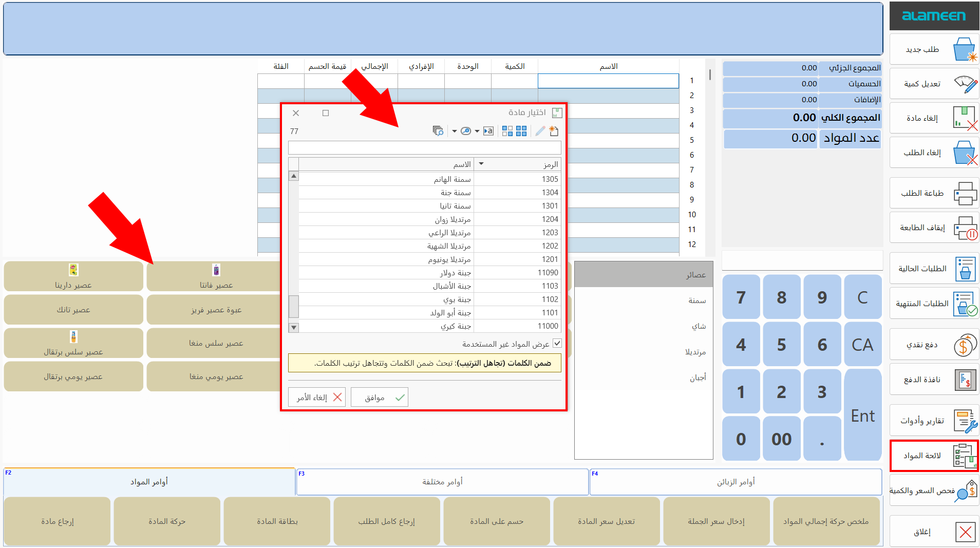
Task: Open the sort dropdown on الرمز column header
Action: pyautogui.click(x=481, y=164)
